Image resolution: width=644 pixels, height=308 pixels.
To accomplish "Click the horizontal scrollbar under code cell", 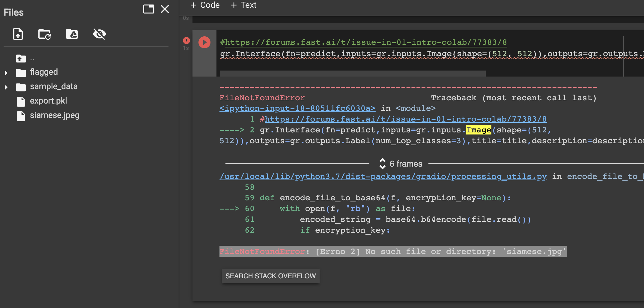I will [353, 74].
